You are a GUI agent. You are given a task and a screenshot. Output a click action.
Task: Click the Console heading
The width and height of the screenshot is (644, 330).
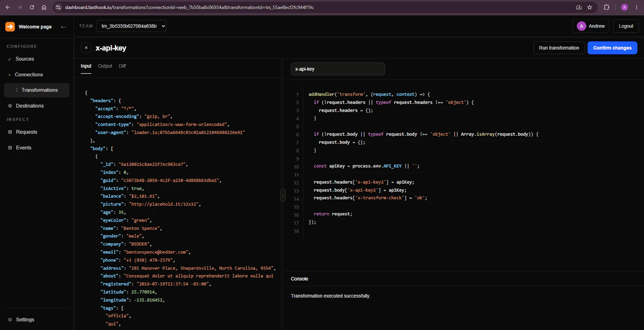pos(299,279)
